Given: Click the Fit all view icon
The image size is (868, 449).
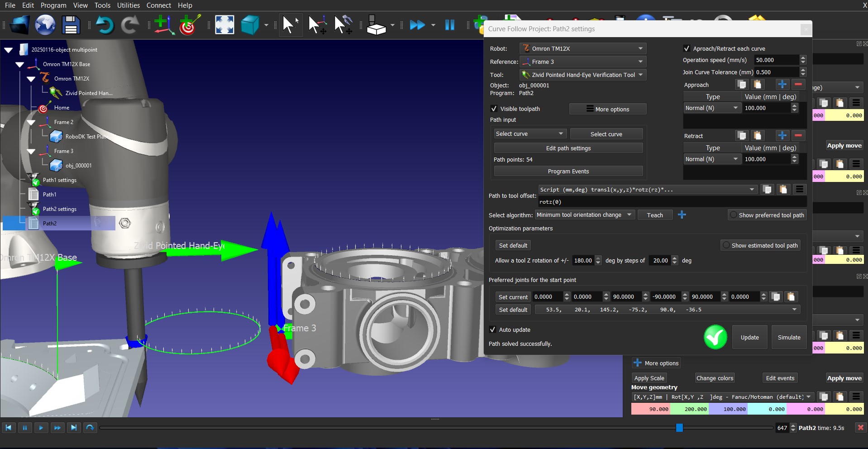Looking at the screenshot, I should click(224, 25).
